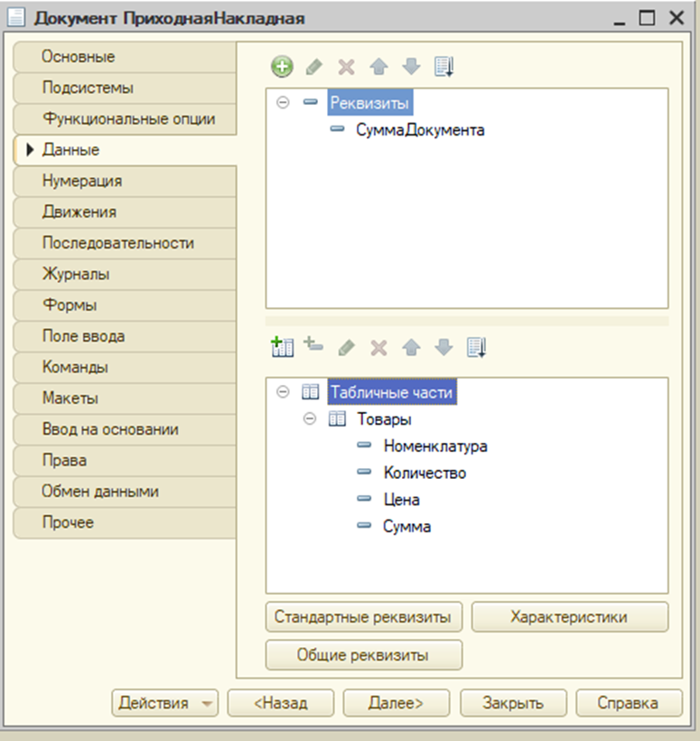
Task: Move up arrow in tabular parts toolbar
Action: 411,348
